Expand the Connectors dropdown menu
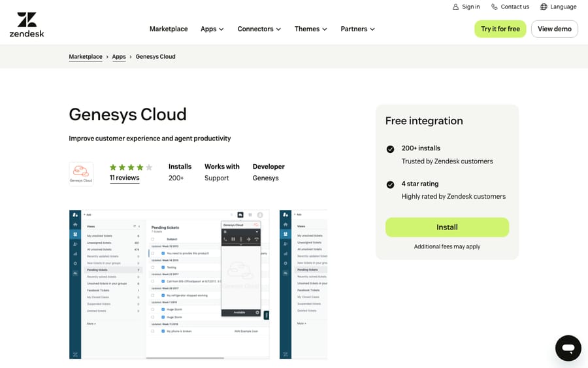 [259, 29]
